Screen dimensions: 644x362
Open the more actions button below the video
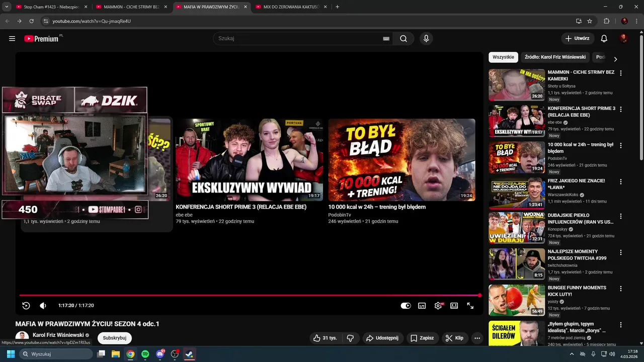point(477,338)
